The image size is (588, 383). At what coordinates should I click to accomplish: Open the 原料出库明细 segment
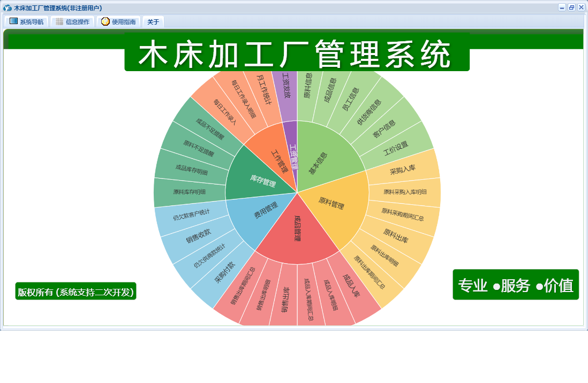tap(385, 256)
